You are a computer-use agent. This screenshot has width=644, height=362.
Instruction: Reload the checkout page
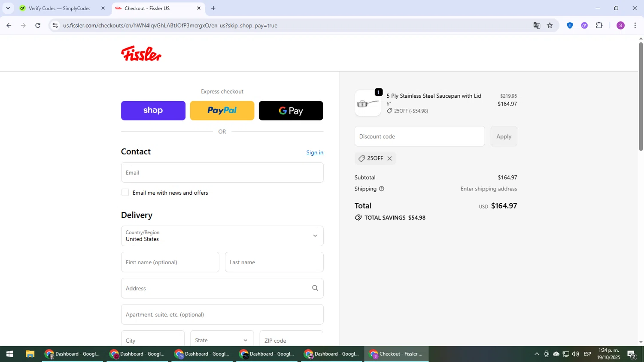[38, 25]
